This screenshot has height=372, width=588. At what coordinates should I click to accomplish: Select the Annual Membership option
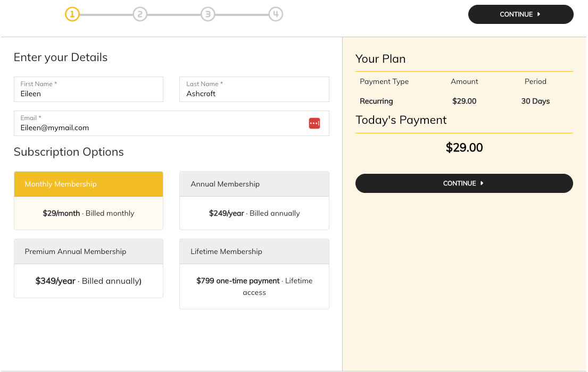tap(254, 200)
